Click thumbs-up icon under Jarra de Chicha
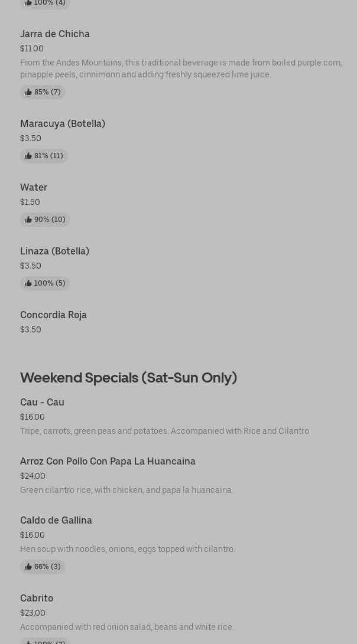 tap(28, 92)
